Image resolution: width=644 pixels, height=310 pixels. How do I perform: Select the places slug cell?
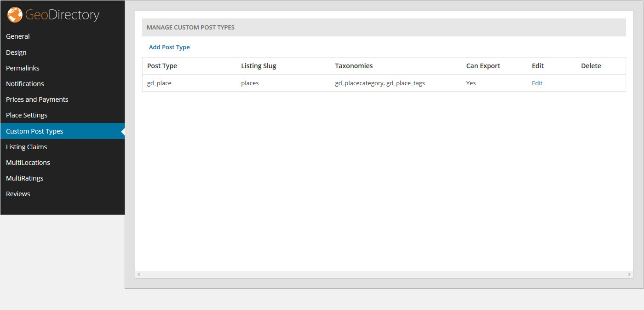[x=250, y=83]
